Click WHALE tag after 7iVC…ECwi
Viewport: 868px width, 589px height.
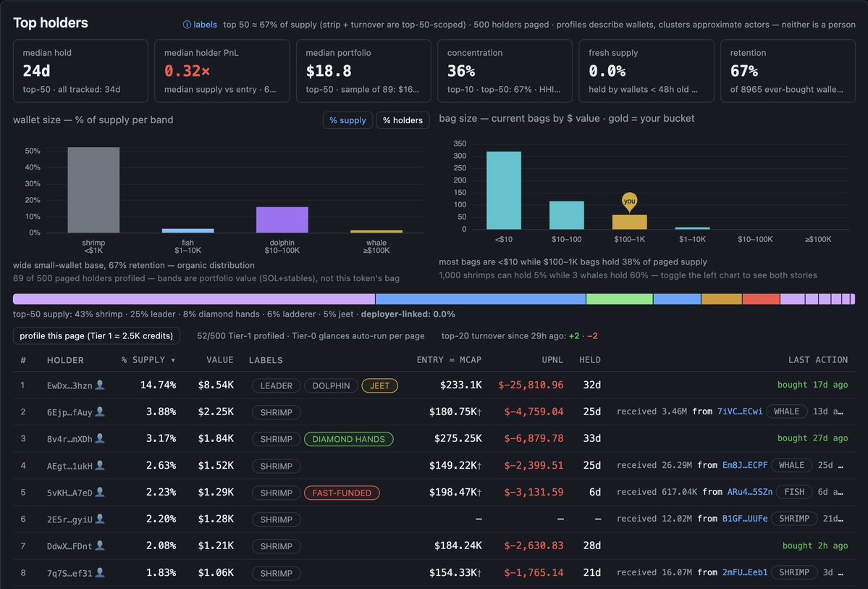click(787, 411)
